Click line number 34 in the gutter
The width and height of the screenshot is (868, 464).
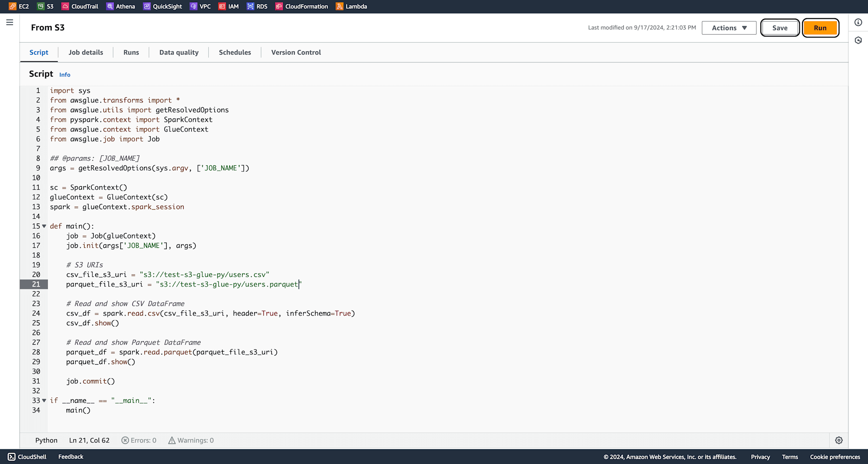coord(36,410)
